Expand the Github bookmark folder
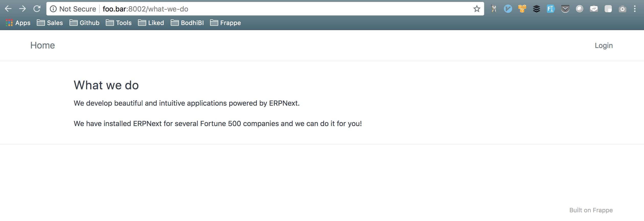This screenshot has width=644, height=221. [85, 23]
